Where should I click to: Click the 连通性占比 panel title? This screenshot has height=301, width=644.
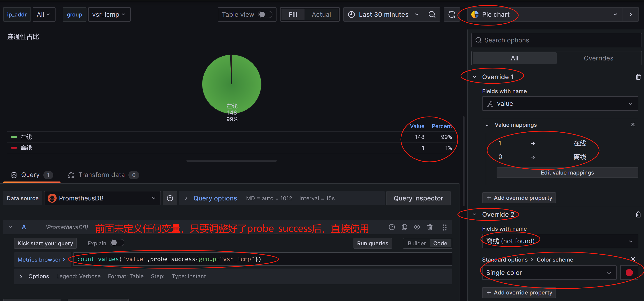(23, 37)
